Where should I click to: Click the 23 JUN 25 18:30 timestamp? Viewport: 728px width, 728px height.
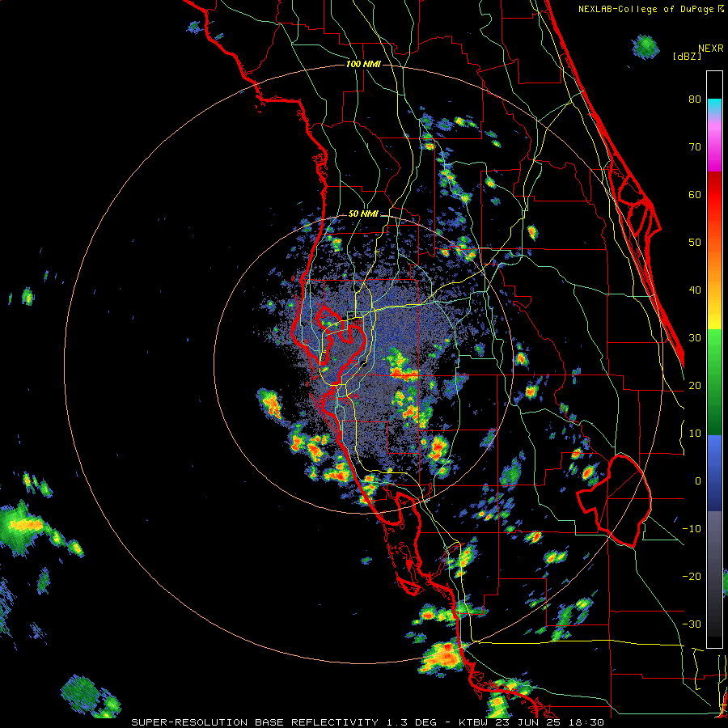(550, 722)
